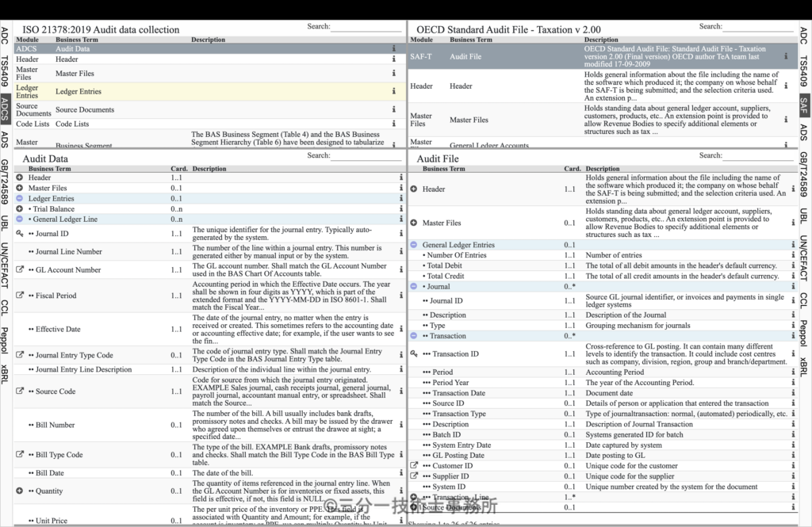Image resolution: width=812 pixels, height=527 pixels.
Task: Expand the Trial Balance node
Action: coord(19,208)
